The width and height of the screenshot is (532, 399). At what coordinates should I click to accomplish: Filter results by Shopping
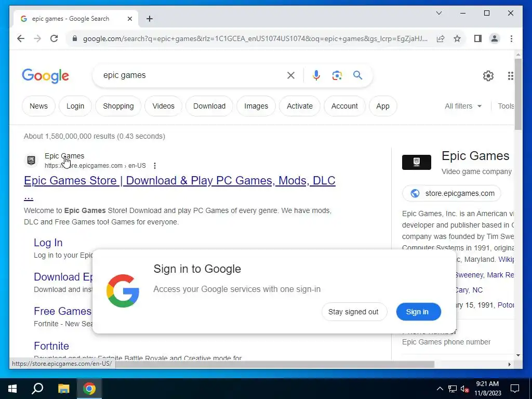(118, 106)
